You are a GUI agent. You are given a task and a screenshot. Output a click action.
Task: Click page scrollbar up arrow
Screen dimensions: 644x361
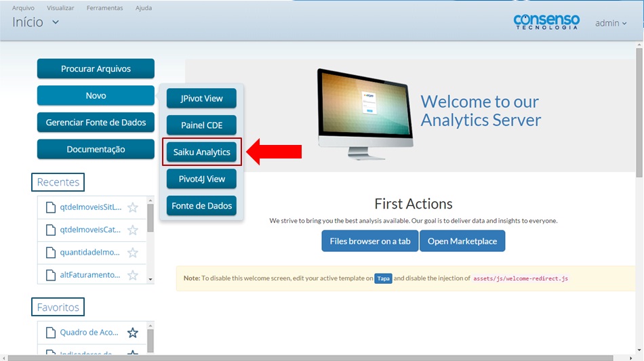click(x=639, y=44)
